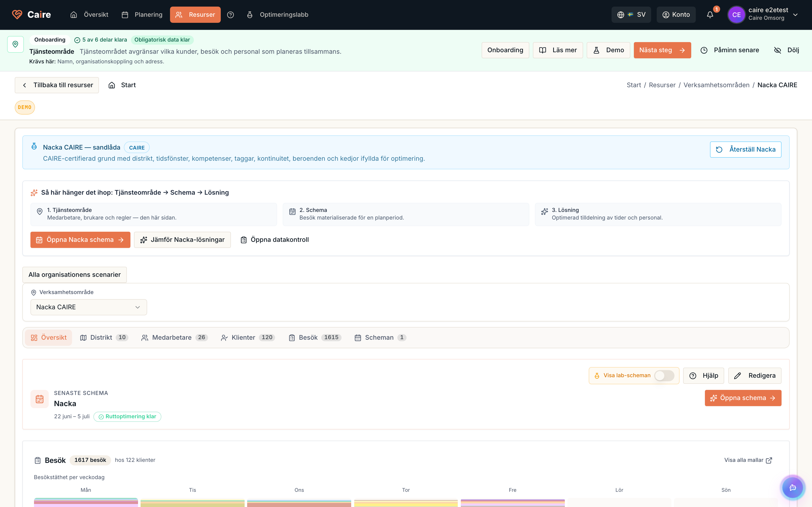Click the CE user avatar

[736, 15]
